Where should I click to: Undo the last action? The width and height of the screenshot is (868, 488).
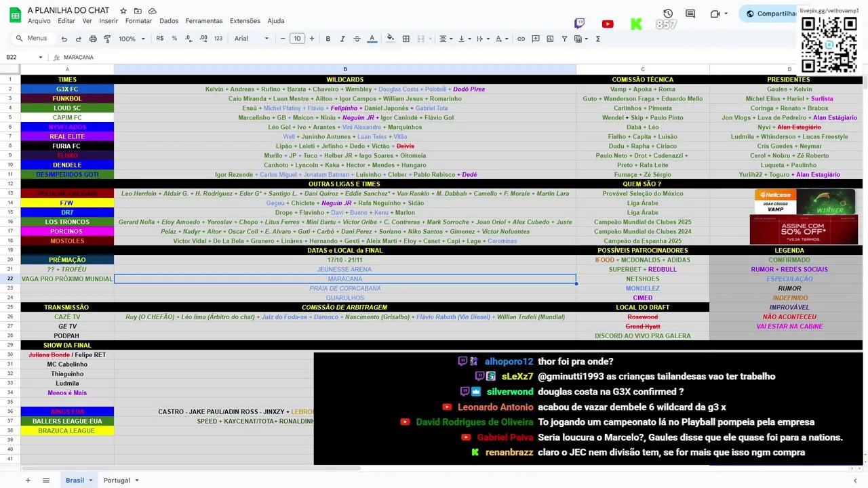point(64,39)
